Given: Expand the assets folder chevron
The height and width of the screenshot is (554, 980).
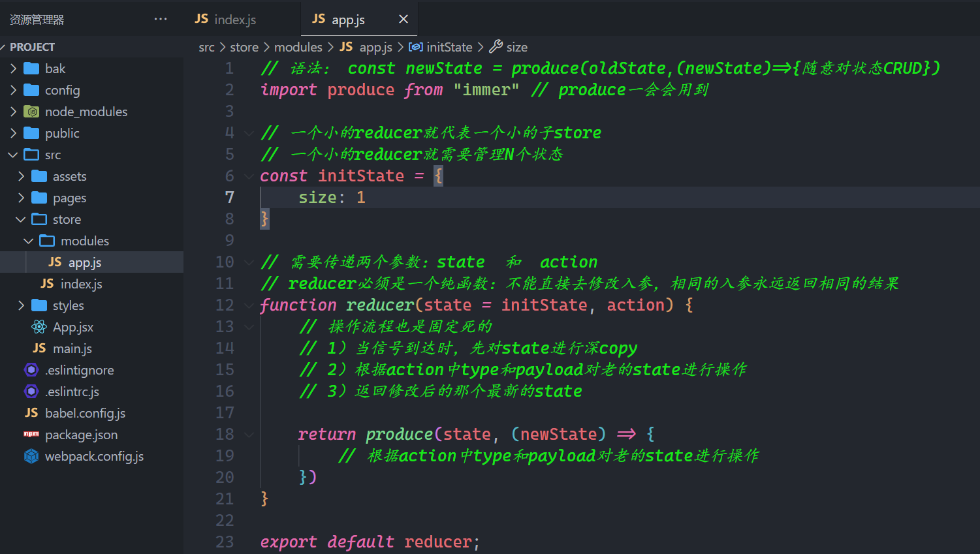Looking at the screenshot, I should [21, 176].
